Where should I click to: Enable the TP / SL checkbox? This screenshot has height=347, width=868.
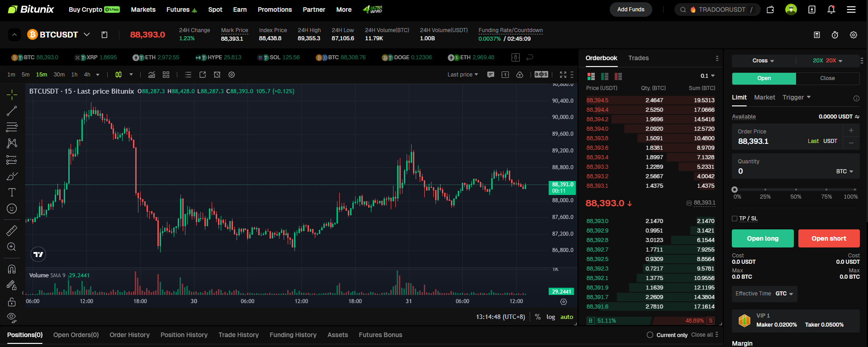[x=735, y=219]
